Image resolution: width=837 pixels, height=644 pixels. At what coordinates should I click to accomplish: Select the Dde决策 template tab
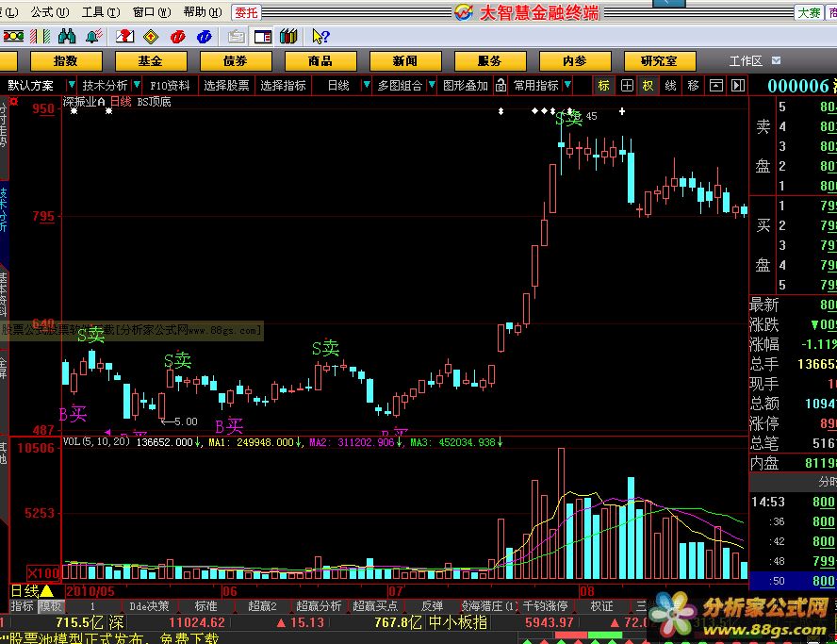(x=149, y=606)
